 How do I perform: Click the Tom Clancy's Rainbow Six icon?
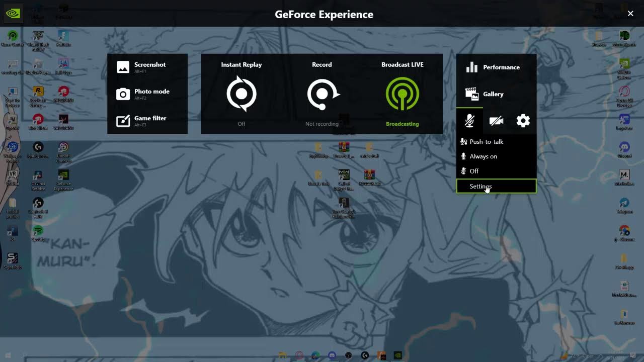(x=344, y=207)
